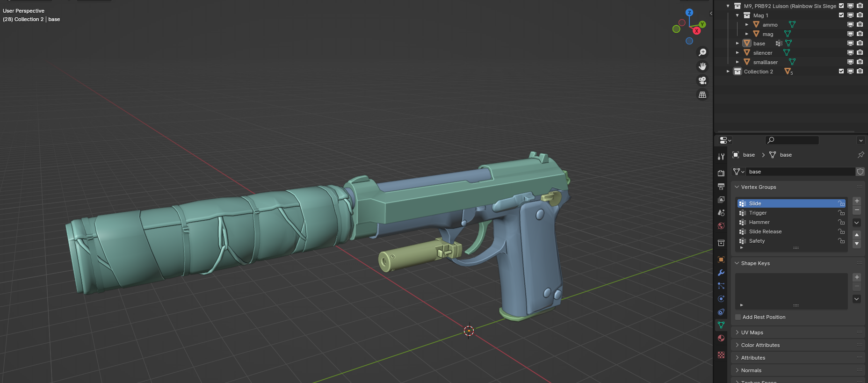The image size is (868, 383).
Task: Open the Tool properties tab
Action: (721, 157)
